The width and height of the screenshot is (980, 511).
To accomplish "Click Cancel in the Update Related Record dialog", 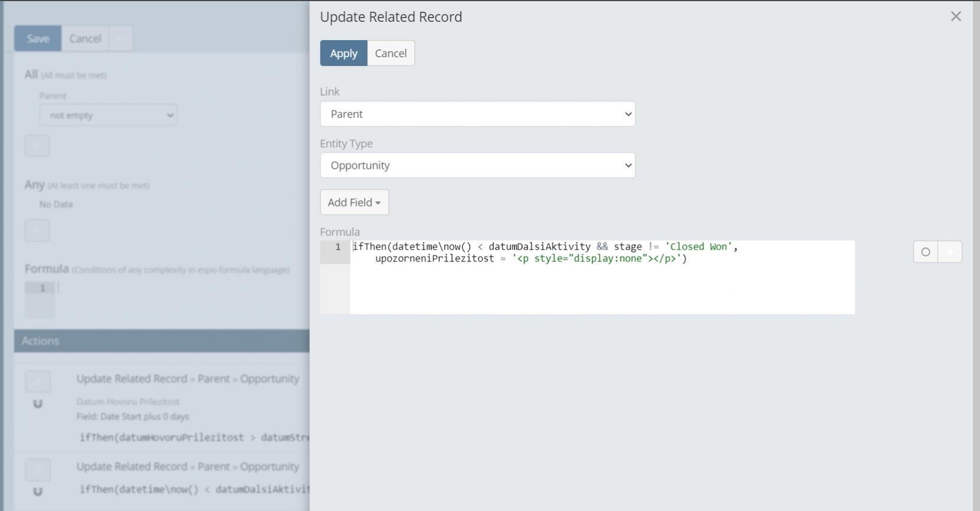I will 390,53.
